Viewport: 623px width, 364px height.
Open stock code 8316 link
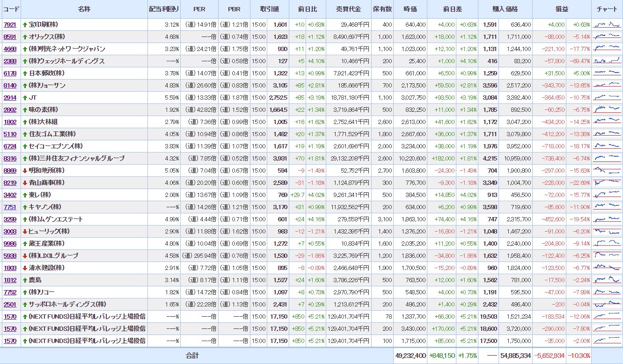(10, 159)
